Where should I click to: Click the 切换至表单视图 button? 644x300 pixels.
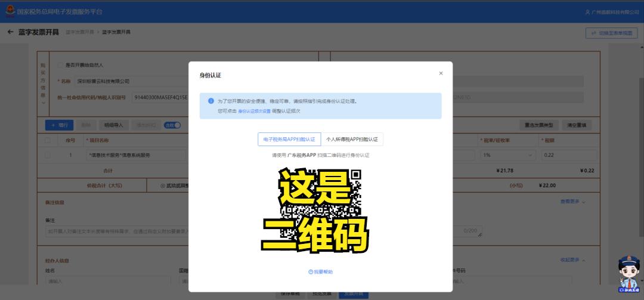pyautogui.click(x=612, y=33)
